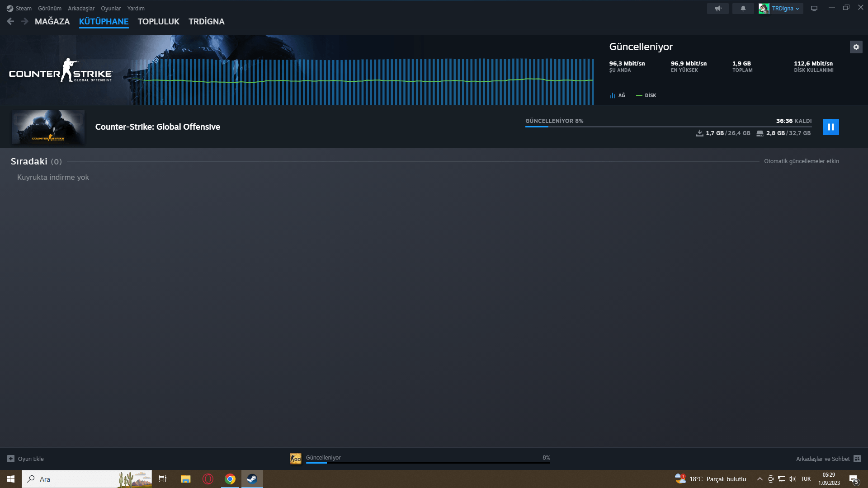This screenshot has width=868, height=488.
Task: Toggle the DİSK graph legend
Action: coord(646,96)
